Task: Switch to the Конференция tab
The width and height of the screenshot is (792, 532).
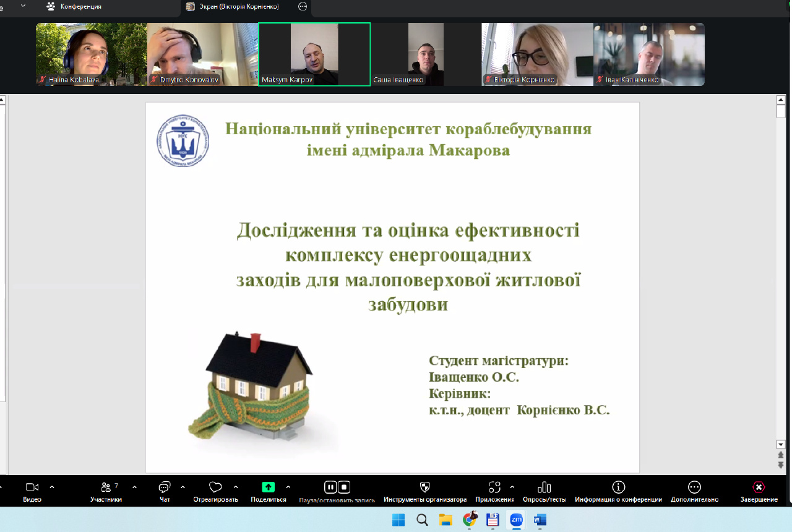Action: 74,7
